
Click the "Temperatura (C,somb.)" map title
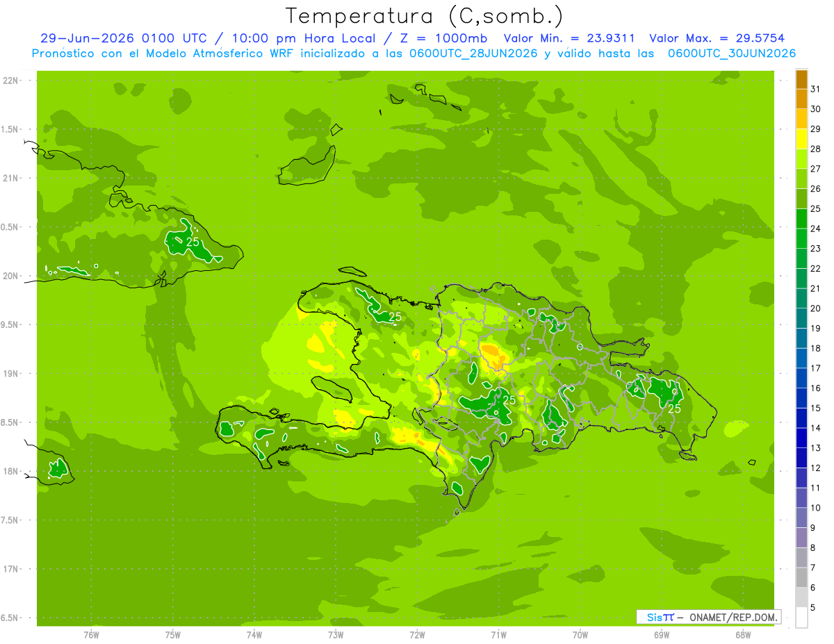coord(424,15)
